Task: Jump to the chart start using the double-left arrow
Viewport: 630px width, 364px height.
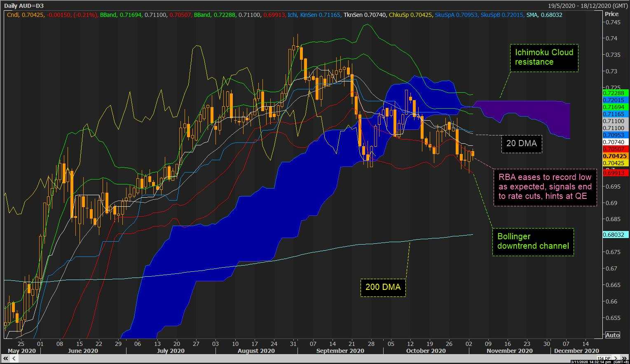Action: click(6, 358)
